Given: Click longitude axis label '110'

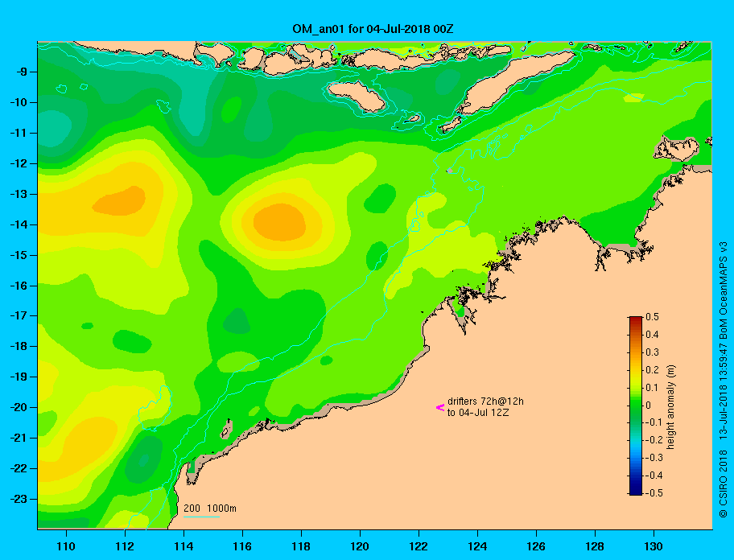Looking at the screenshot, I should coord(66,546).
